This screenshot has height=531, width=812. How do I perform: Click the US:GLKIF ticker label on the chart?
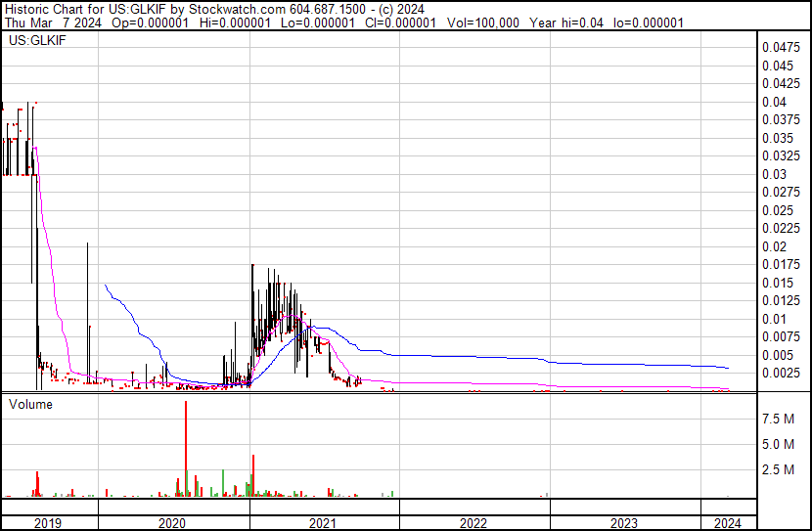click(34, 42)
